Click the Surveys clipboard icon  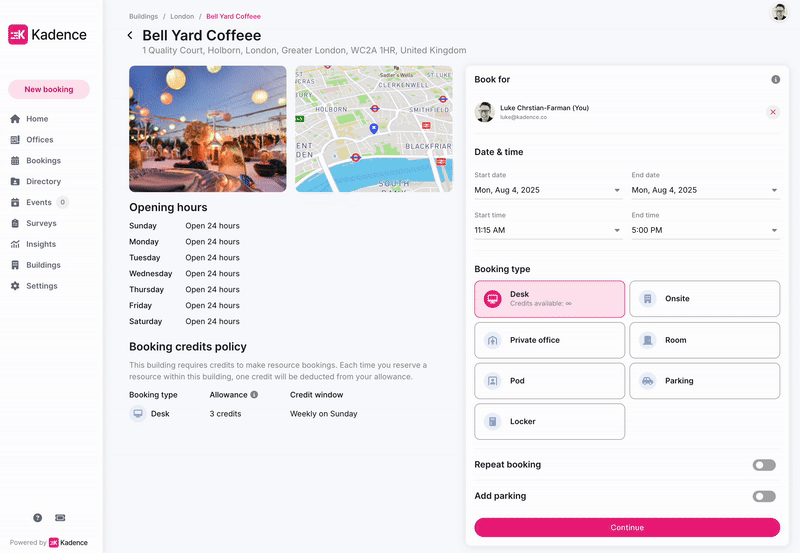point(15,223)
